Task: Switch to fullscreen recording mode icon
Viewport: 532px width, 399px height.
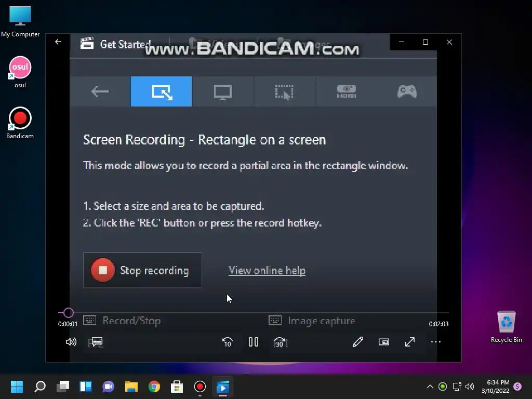Action: pyautogui.click(x=223, y=91)
